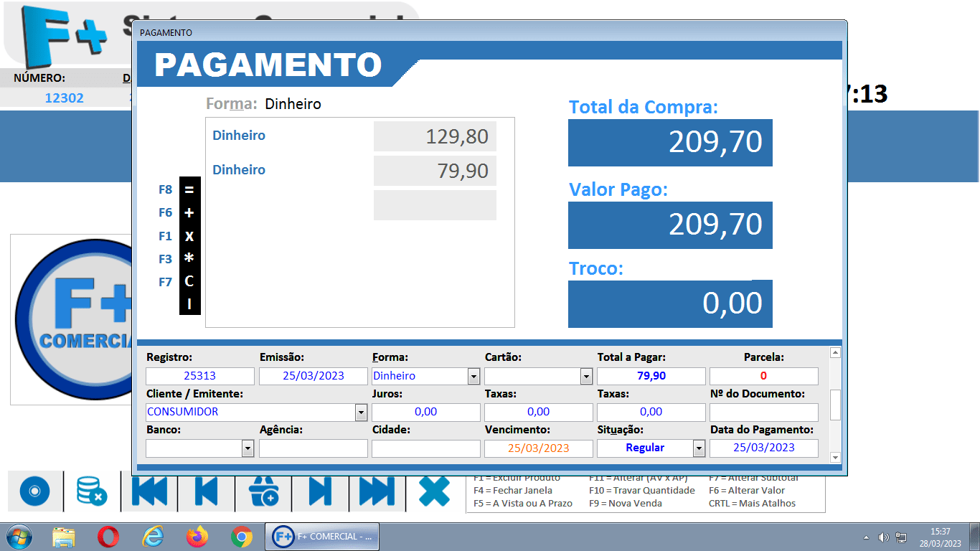Click the Vencimento date field
This screenshot has height=551, width=980.
click(539, 448)
